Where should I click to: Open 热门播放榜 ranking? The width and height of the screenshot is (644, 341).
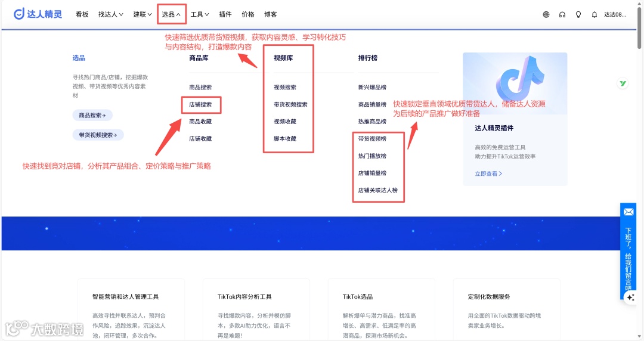pos(372,156)
